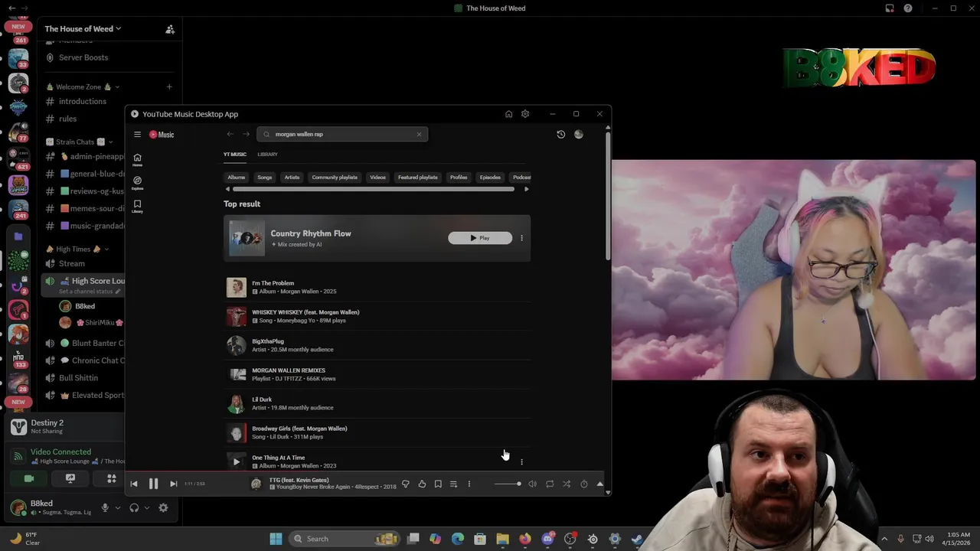
Task: Filter results by Songs chip
Action: pyautogui.click(x=264, y=178)
